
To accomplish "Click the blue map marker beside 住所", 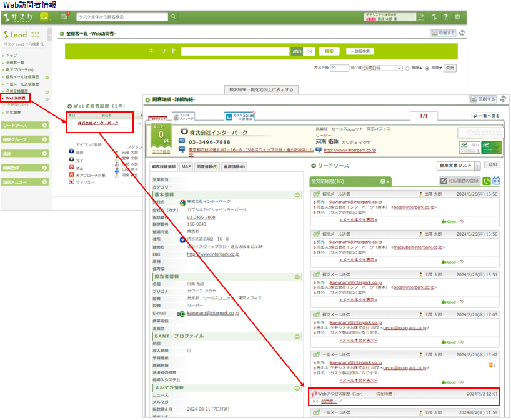I will pyautogui.click(x=182, y=240).
